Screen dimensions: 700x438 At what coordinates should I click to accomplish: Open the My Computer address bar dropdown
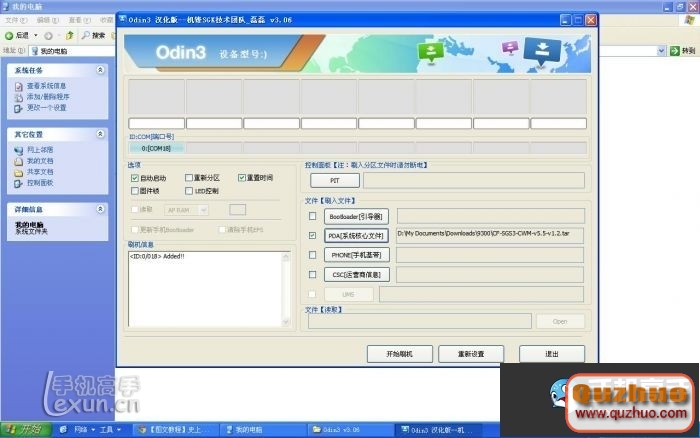click(661, 51)
